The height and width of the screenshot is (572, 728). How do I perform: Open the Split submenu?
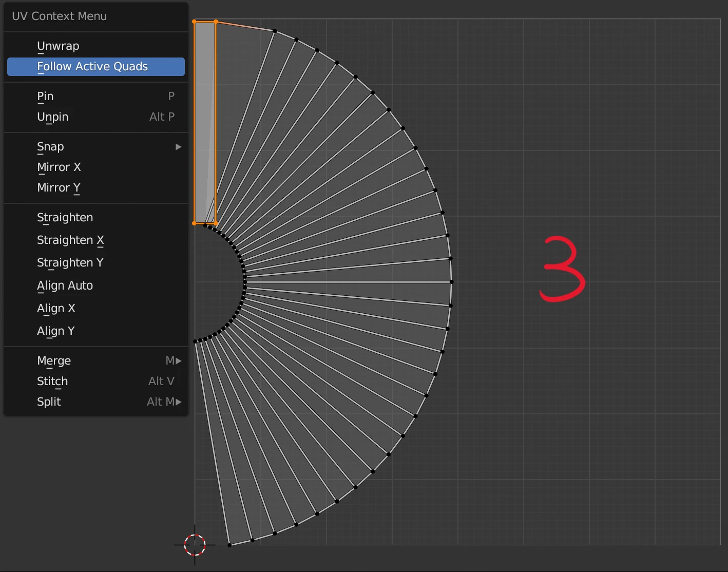tap(49, 402)
